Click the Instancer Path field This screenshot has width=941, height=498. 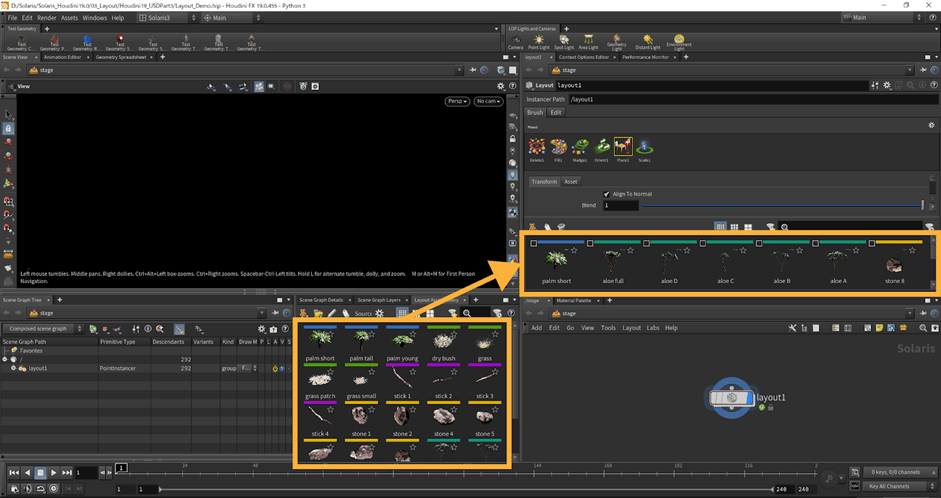coord(753,99)
